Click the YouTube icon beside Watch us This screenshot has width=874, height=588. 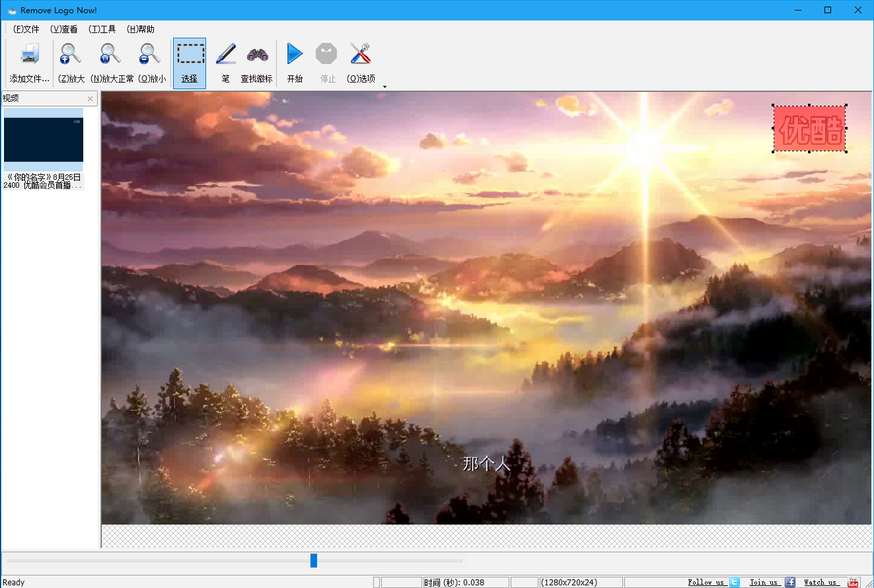tap(853, 582)
